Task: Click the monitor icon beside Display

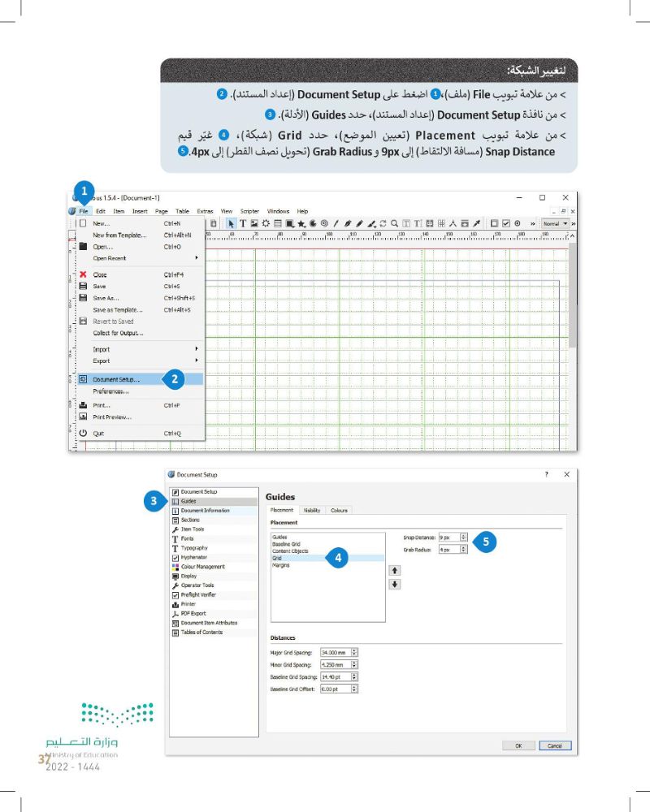Action: click(175, 576)
